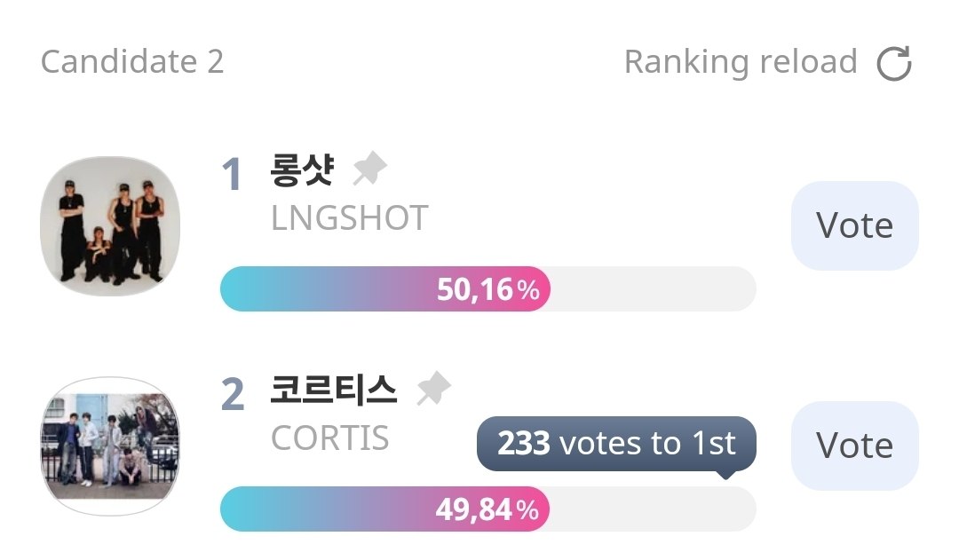Open the CORTIS group photo thumbnail

pyautogui.click(x=110, y=446)
